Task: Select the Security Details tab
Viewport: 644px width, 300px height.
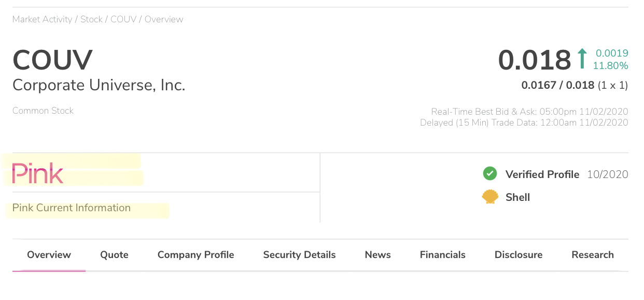Action: pos(299,255)
